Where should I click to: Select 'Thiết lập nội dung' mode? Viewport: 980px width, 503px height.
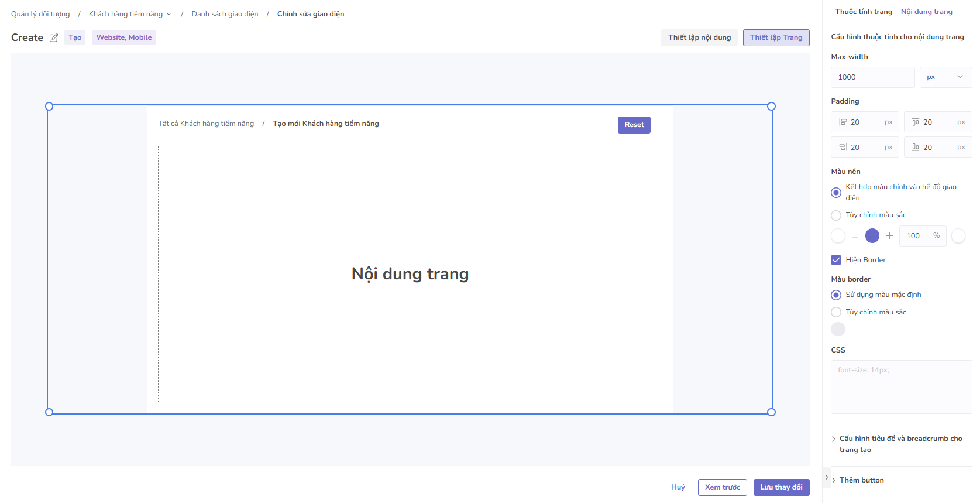700,37
